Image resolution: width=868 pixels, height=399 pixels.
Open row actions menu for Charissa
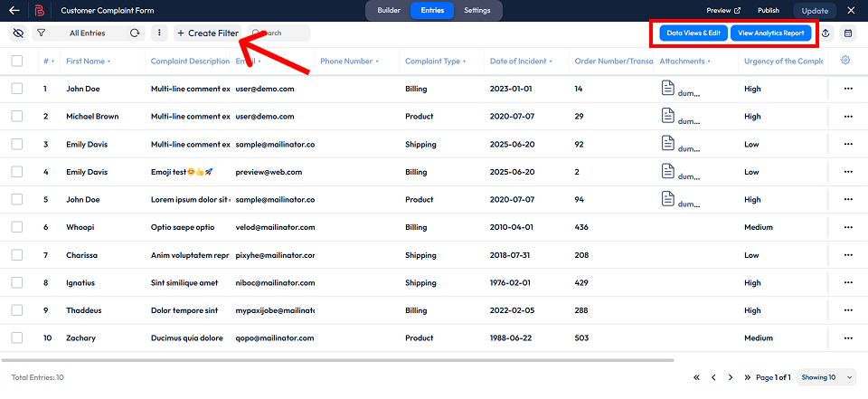848,255
